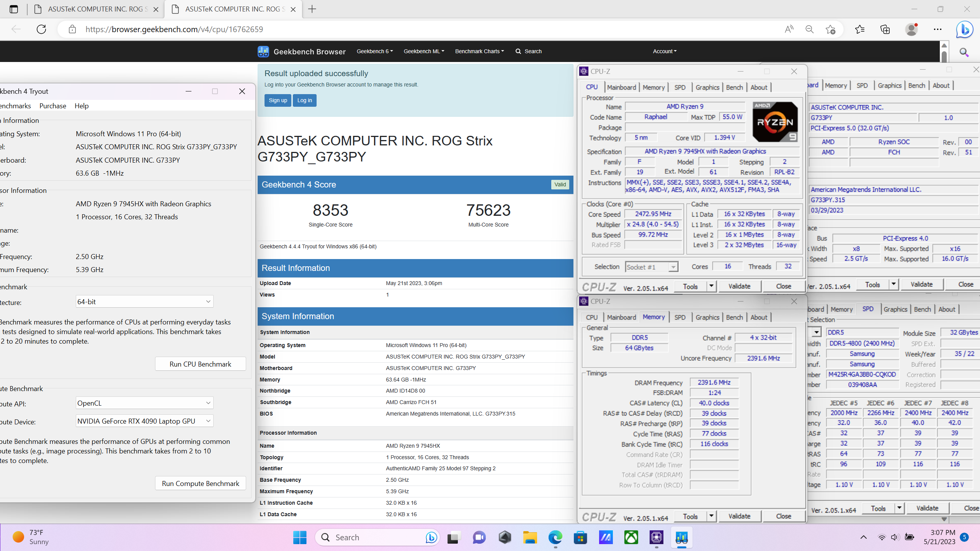
Task: Expand the Account menu
Action: (x=665, y=51)
